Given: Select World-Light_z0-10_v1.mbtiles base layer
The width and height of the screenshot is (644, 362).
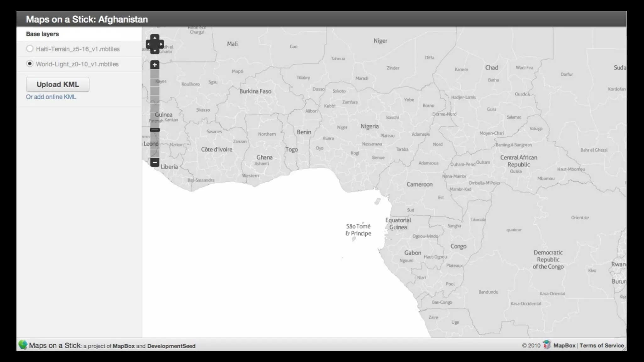Looking at the screenshot, I should (30, 64).
